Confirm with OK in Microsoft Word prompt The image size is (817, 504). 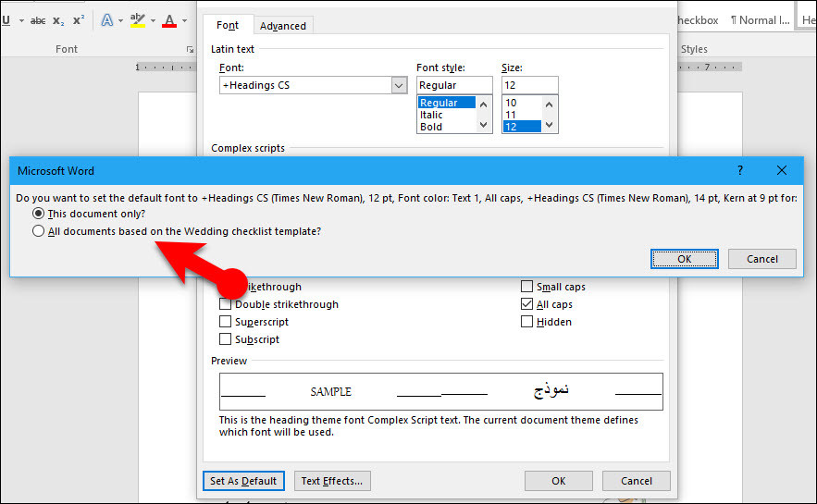[684, 259]
